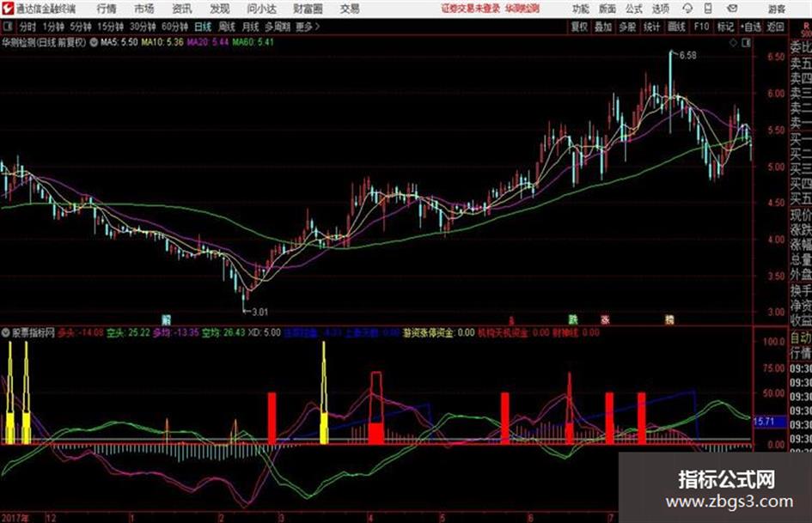Toggle the 叠加 overlay button

[x=603, y=27]
